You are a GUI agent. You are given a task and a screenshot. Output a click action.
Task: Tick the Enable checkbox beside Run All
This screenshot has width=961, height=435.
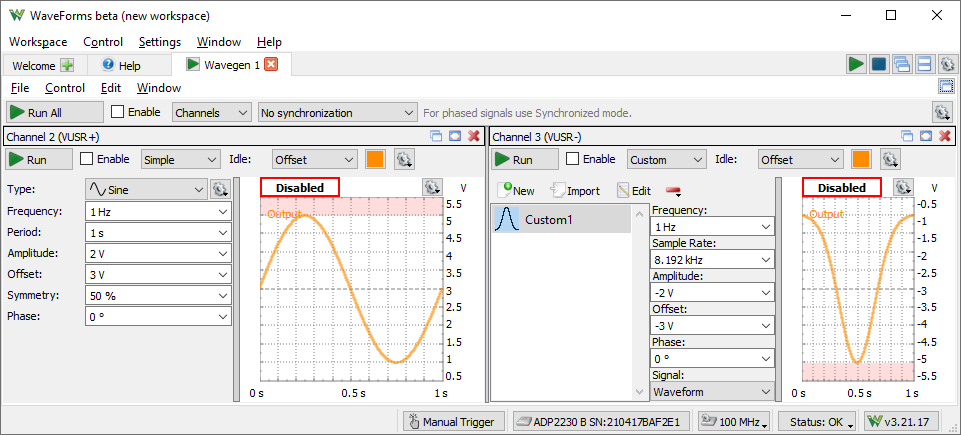118,112
